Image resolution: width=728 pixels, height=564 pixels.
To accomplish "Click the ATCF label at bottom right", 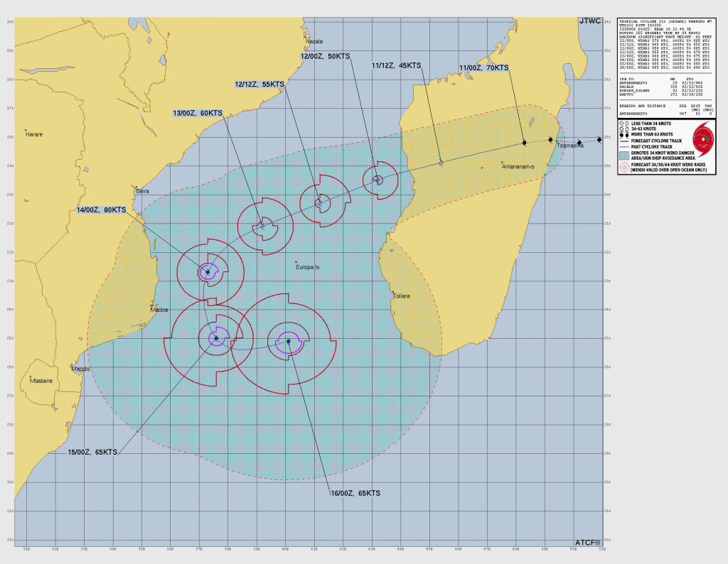I will click(x=588, y=543).
